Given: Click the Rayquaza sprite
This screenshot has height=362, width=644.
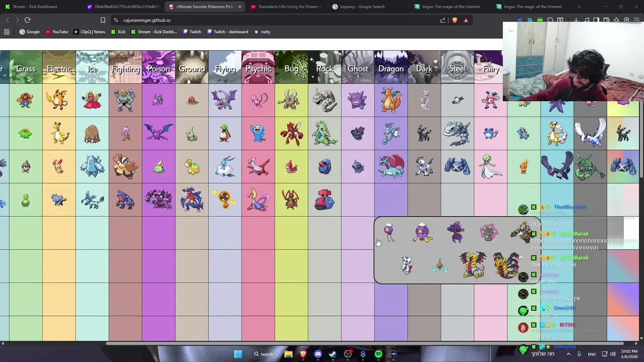Looking at the screenshot, I should (590, 166).
